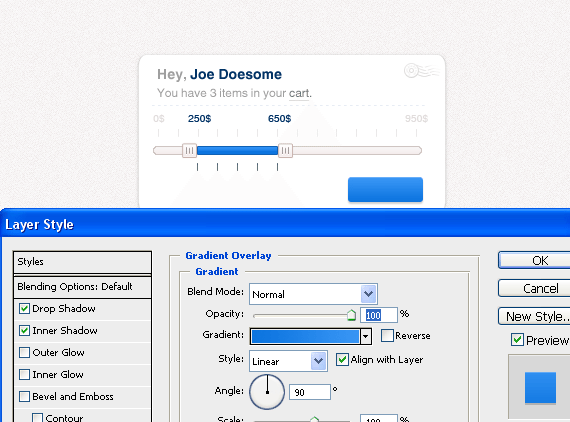This screenshot has height=422, width=570.
Task: Toggle the Inner Shadow checkbox
Action: pyautogui.click(x=24, y=330)
